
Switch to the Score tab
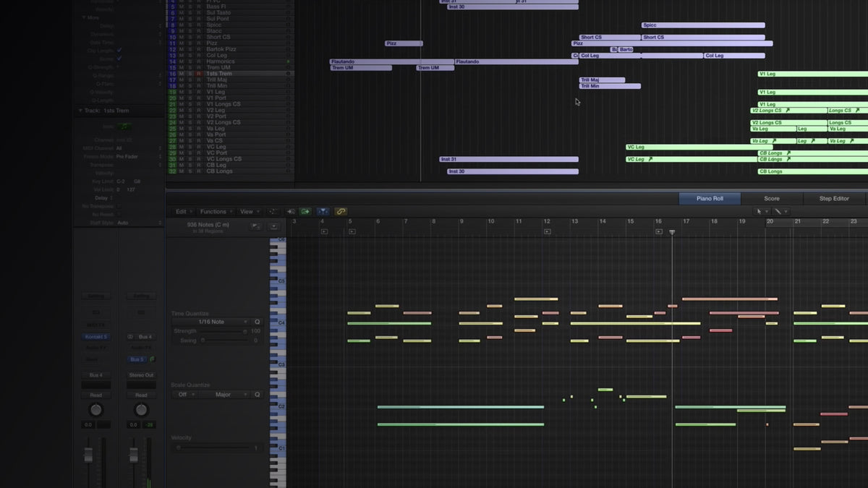[x=772, y=198]
